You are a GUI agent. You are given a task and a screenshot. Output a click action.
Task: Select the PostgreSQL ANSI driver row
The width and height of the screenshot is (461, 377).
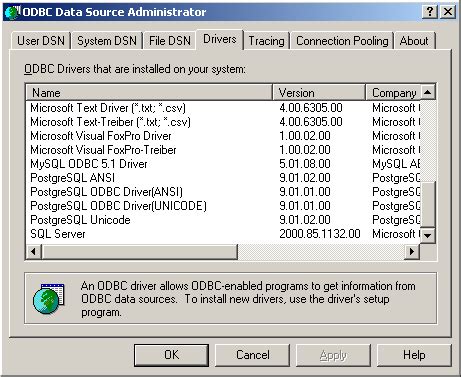[223, 178]
